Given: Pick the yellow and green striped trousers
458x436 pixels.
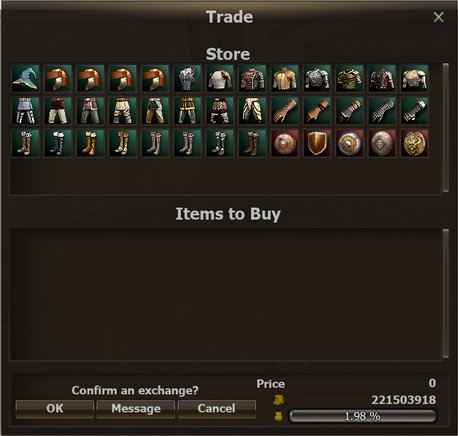Looking at the screenshot, I should pos(187,111).
